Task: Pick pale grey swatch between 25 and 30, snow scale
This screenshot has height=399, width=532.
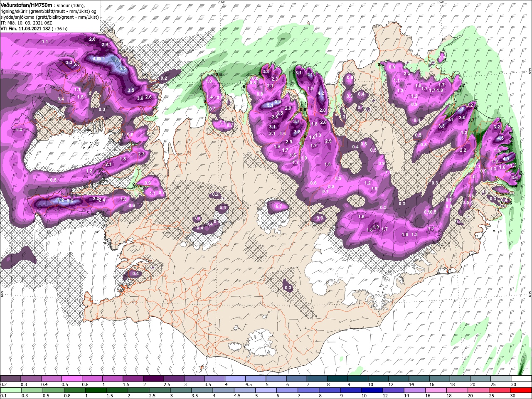Action: pos(501,379)
